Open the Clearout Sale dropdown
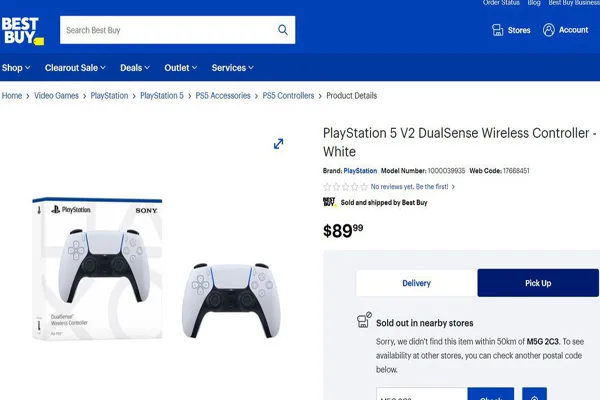Screen dimensions: 600x400 [x=75, y=68]
